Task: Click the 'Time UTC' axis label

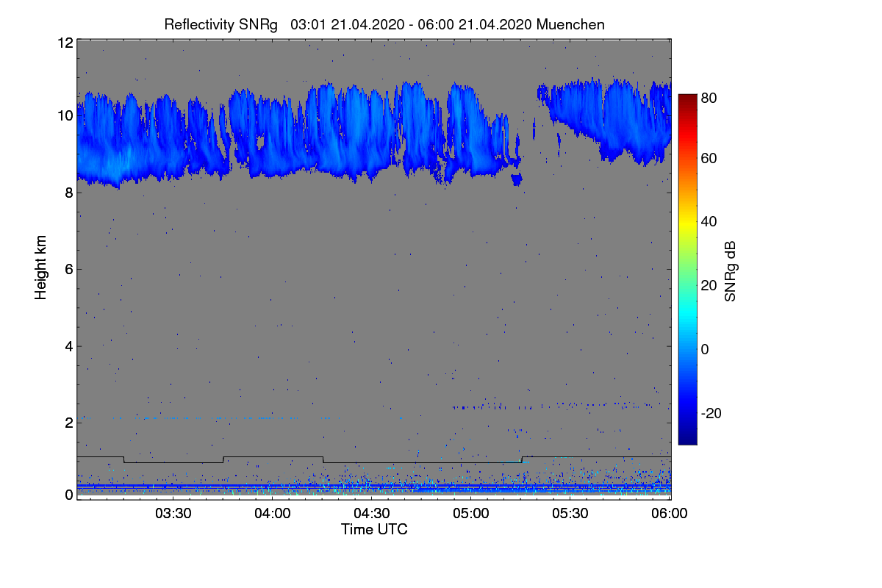Action: tap(374, 529)
